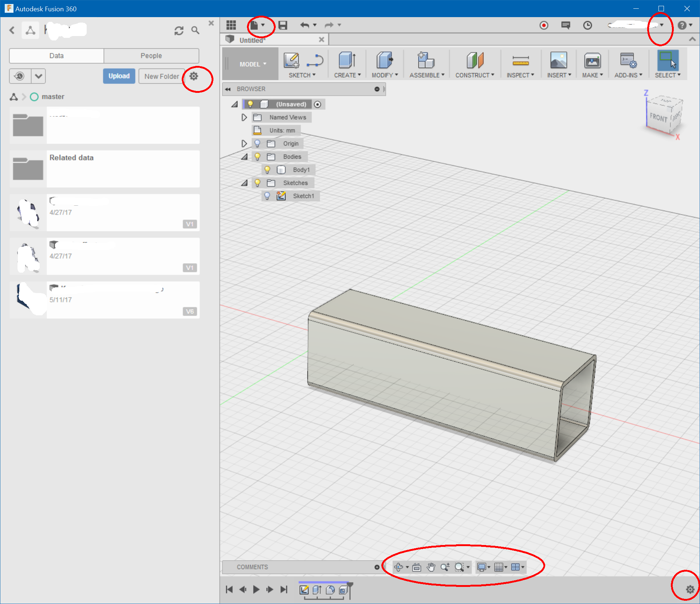Image resolution: width=700 pixels, height=604 pixels.
Task: Activate the Unsaved component radio button
Action: (x=318, y=104)
